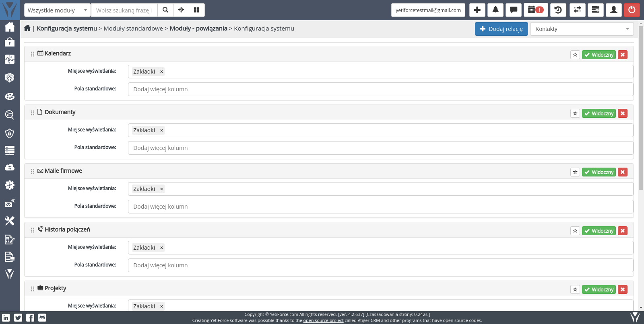Click Moduły - powiązania breadcrumb
Screen dimensions: 644x324
[198, 29]
